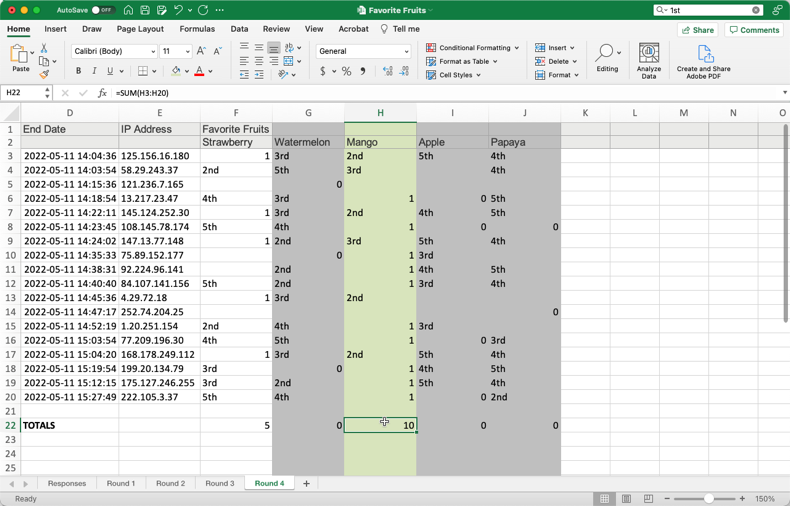Click Increase Indent icon
This screenshot has width=790, height=506.
[x=259, y=75]
